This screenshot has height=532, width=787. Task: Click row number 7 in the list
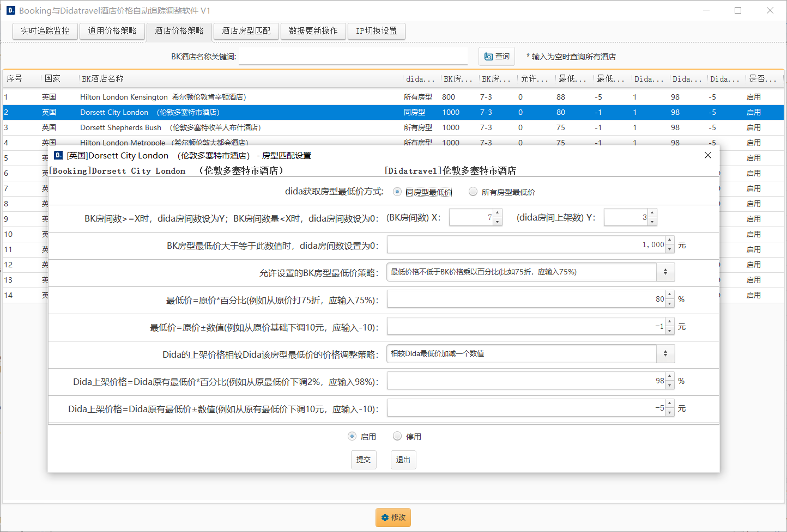[6, 188]
